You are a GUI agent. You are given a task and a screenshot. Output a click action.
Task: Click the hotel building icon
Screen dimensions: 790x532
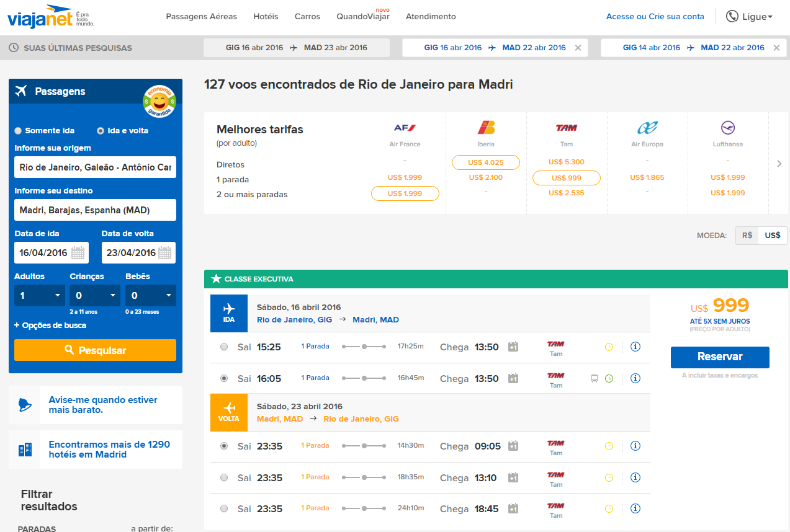coord(25,450)
